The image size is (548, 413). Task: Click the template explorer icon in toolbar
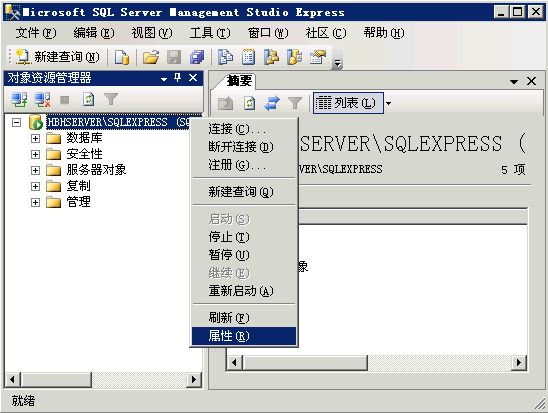click(x=295, y=57)
